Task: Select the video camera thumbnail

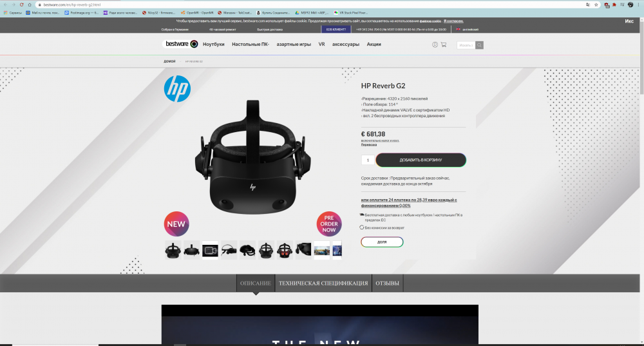Action: [211, 250]
